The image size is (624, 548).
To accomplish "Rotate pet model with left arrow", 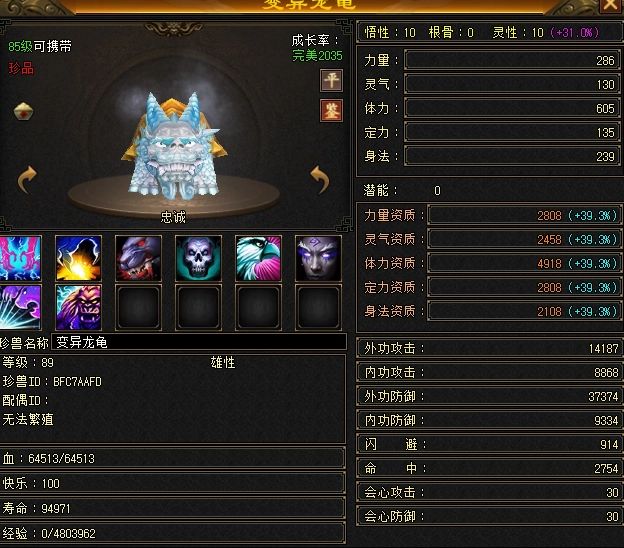I will (x=27, y=180).
